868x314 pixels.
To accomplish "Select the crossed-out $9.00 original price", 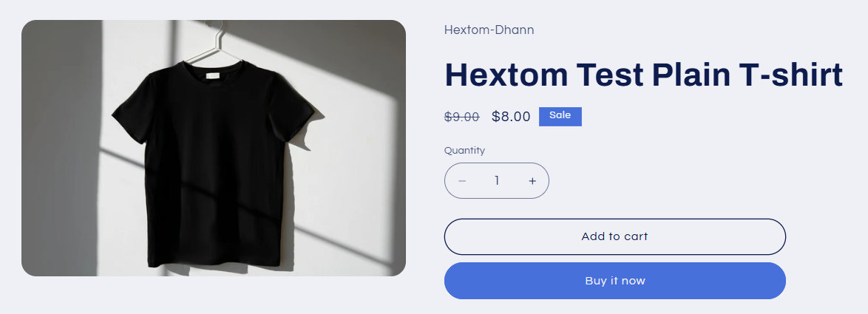I will pyautogui.click(x=461, y=117).
